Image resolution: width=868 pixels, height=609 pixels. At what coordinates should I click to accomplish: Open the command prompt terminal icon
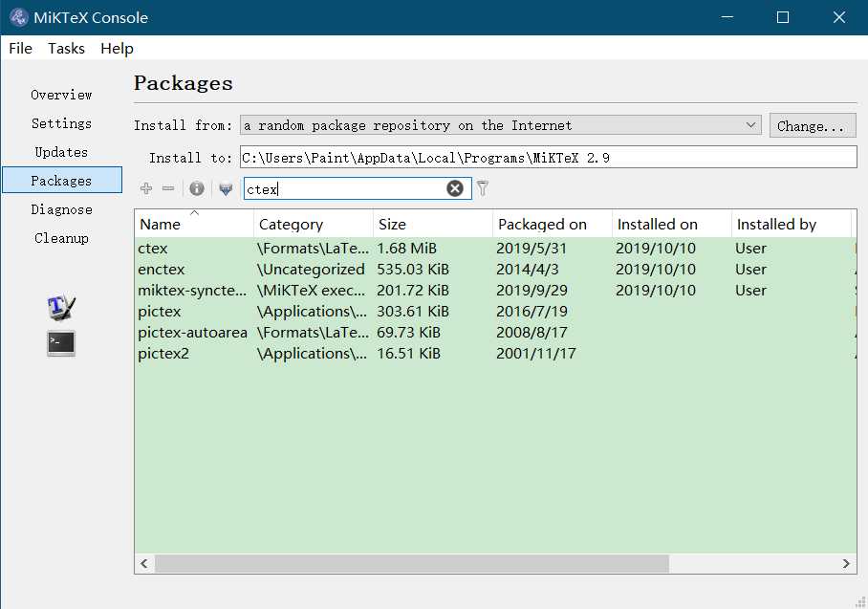[61, 343]
